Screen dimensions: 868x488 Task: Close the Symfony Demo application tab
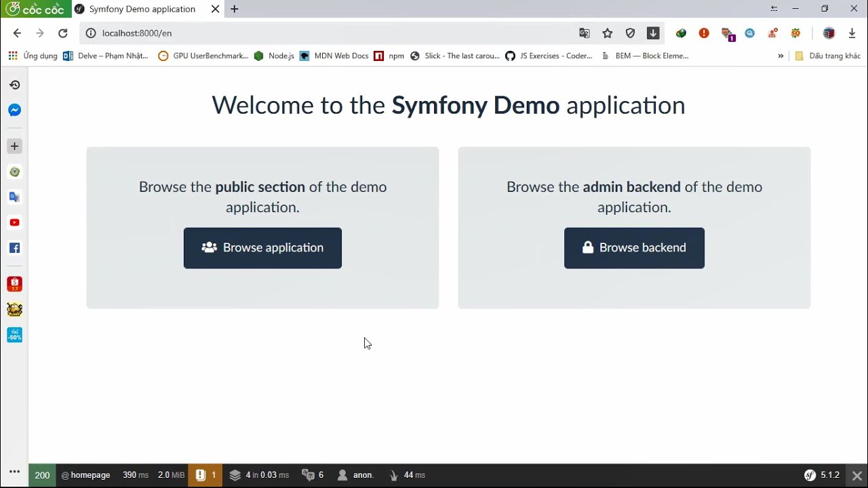coord(215,9)
